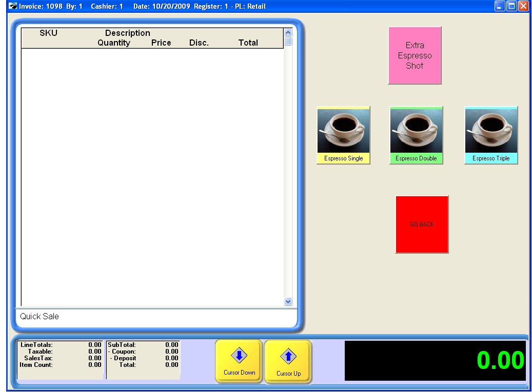Select the Price column header
The width and height of the screenshot is (532, 392).
[x=161, y=43]
